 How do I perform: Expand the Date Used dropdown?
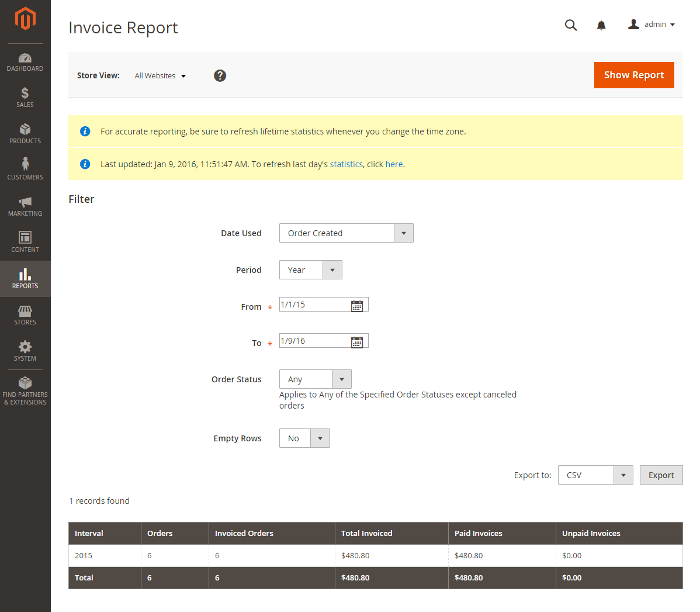[x=346, y=233]
